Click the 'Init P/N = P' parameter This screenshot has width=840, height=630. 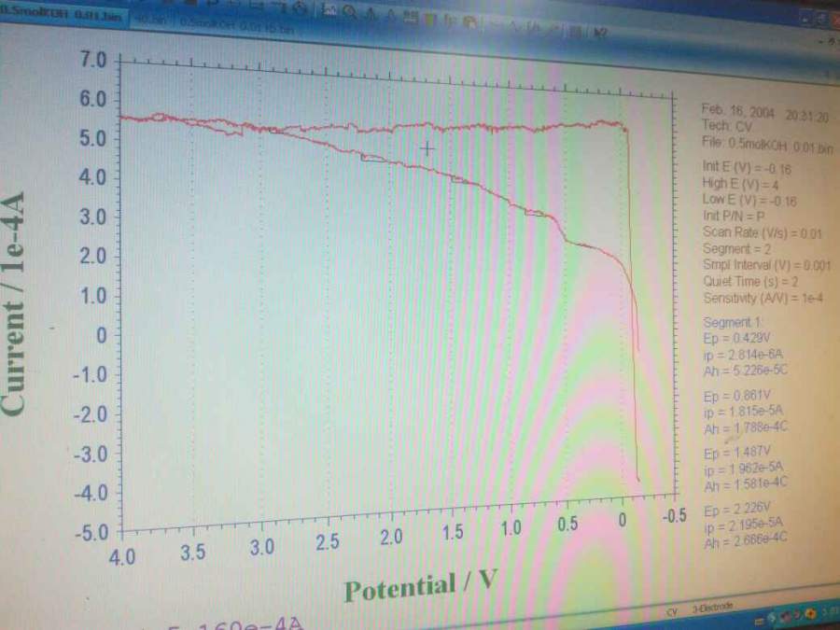[734, 216]
